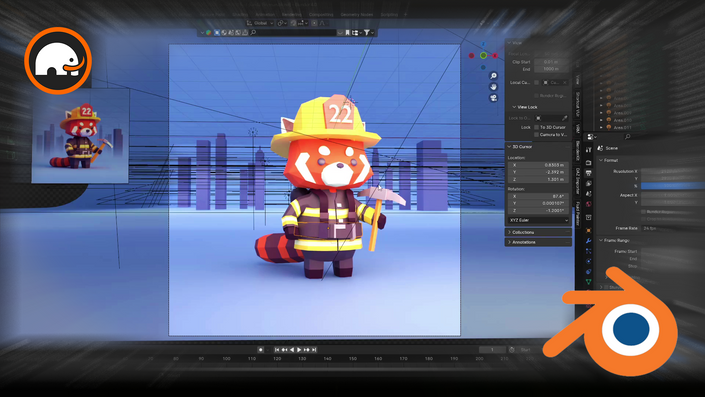Open the Modifiers wrench properties tab
The height and width of the screenshot is (397, 705).
pos(589,241)
